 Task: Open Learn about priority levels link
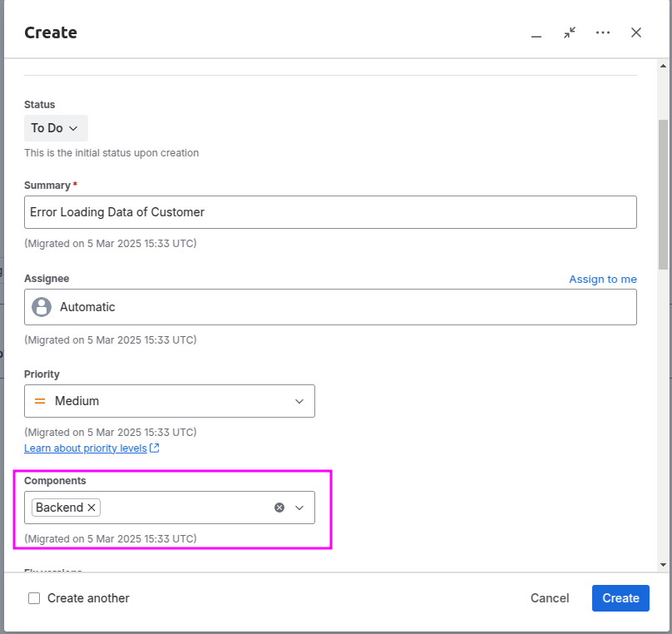point(86,448)
